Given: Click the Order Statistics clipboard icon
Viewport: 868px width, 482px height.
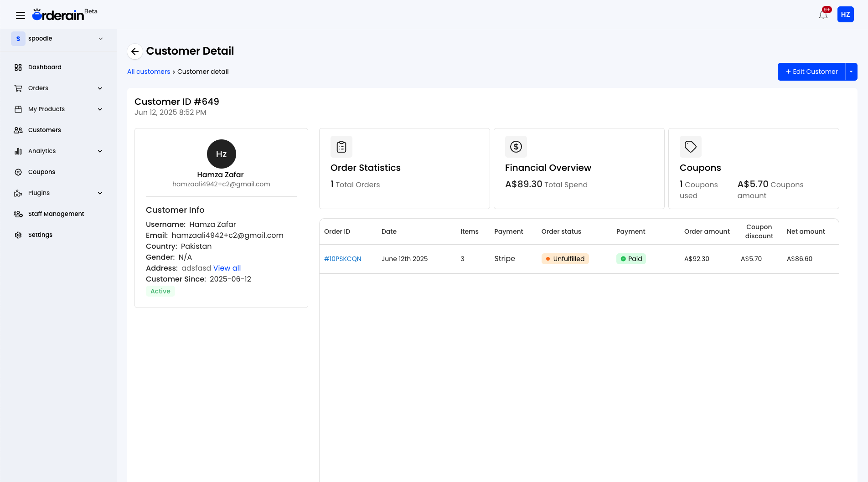Looking at the screenshot, I should [x=341, y=147].
